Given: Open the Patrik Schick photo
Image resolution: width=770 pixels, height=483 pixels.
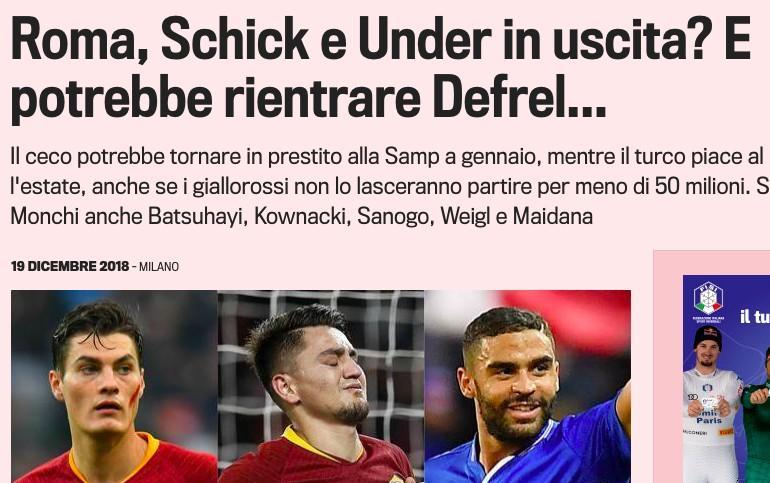Looking at the screenshot, I should [x=114, y=386].
